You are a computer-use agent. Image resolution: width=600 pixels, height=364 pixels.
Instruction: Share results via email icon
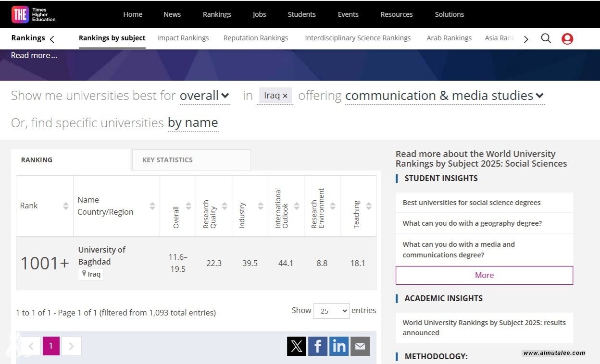tap(360, 346)
